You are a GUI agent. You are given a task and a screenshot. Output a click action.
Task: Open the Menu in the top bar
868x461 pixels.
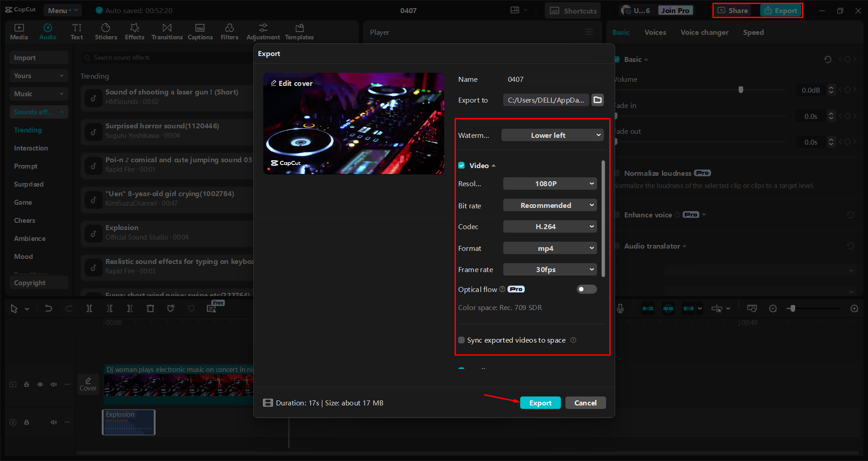coord(62,10)
